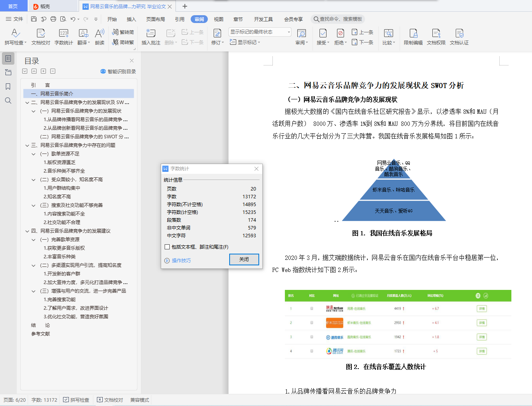Viewport: 532px width, 406px height.
Task: Select outline entry 1.版权资源匮乏
Action: click(x=60, y=162)
